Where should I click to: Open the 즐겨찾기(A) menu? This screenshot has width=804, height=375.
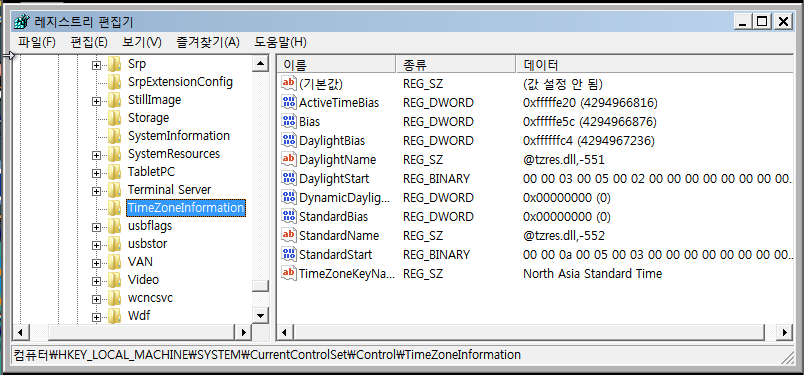tap(208, 42)
